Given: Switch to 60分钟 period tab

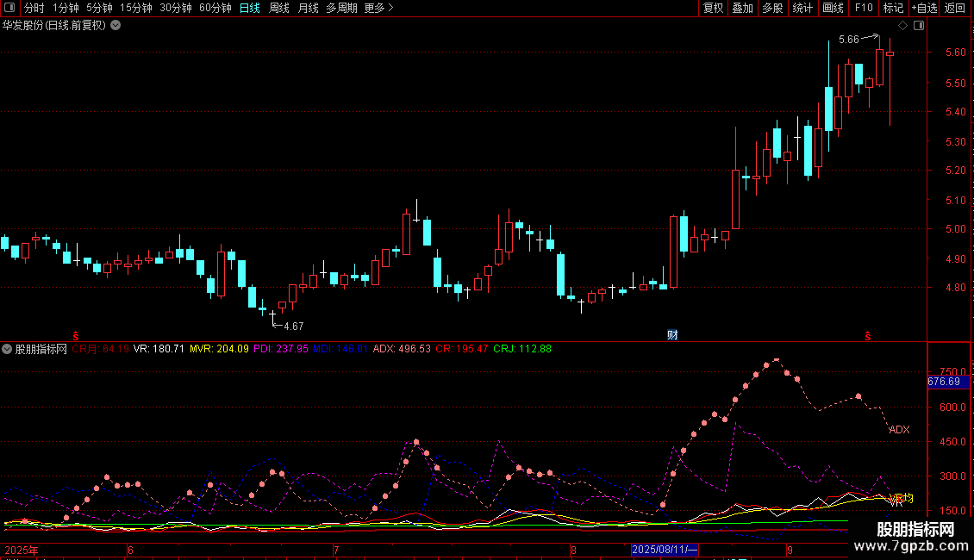Looking at the screenshot, I should coord(215,8).
